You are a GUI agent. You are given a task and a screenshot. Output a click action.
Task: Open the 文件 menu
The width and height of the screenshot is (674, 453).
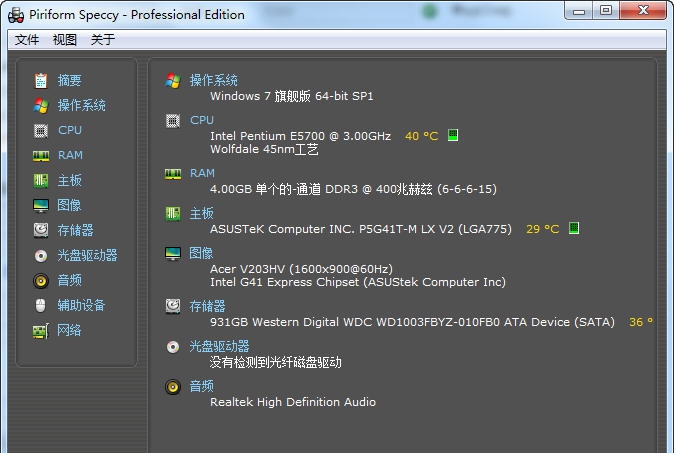27,40
